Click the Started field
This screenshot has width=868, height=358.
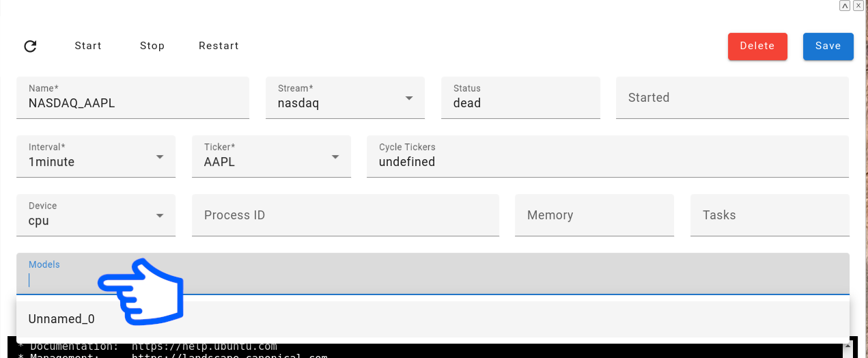pyautogui.click(x=732, y=98)
